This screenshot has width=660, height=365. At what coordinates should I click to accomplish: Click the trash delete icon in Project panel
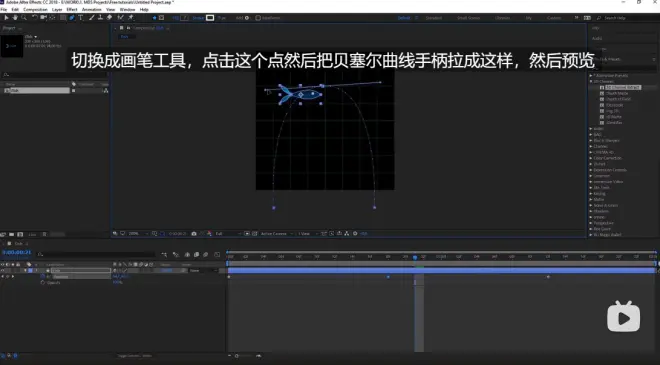tap(45, 234)
